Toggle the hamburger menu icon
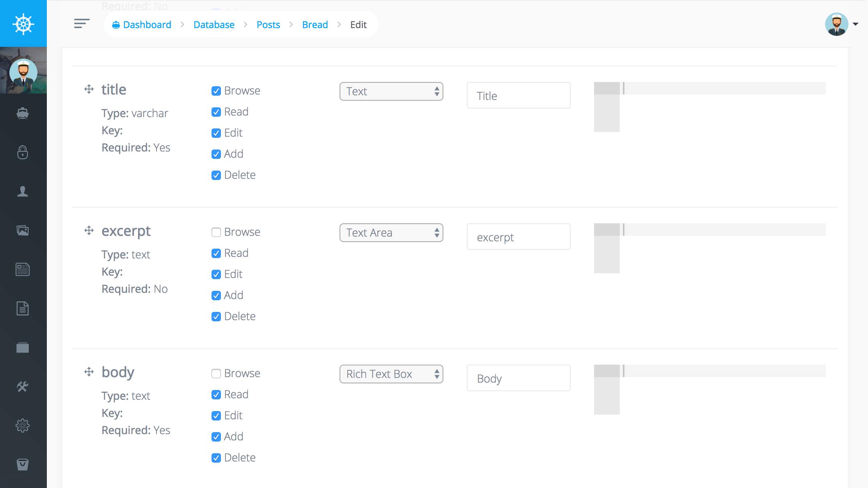Image resolution: width=868 pixels, height=488 pixels. (x=82, y=23)
